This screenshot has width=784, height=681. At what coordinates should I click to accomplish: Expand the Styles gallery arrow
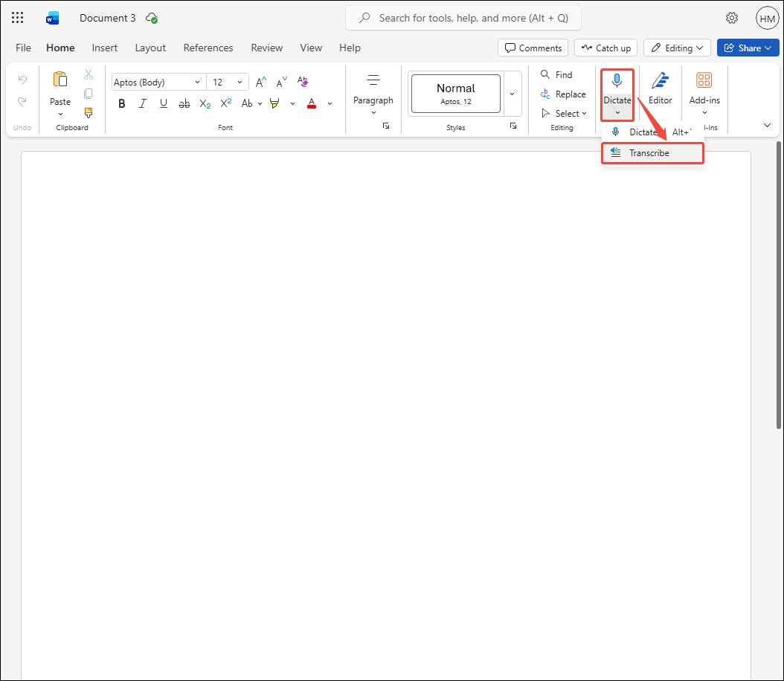coord(512,94)
